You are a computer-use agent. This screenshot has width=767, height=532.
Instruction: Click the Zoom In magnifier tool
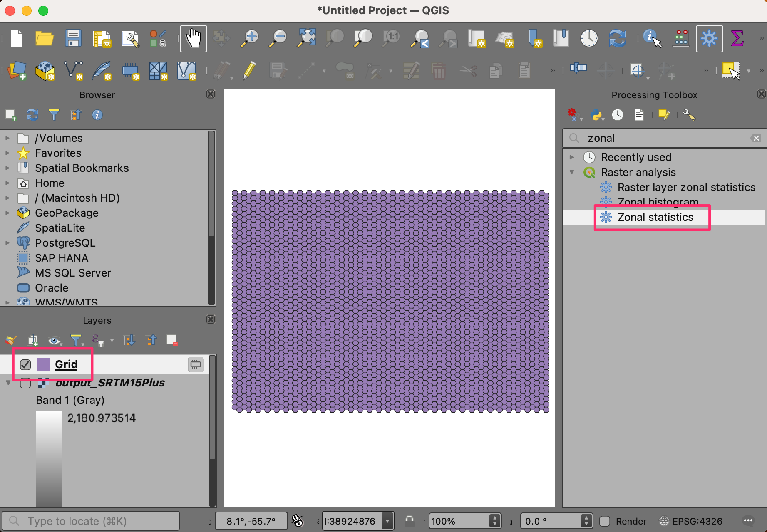click(250, 39)
